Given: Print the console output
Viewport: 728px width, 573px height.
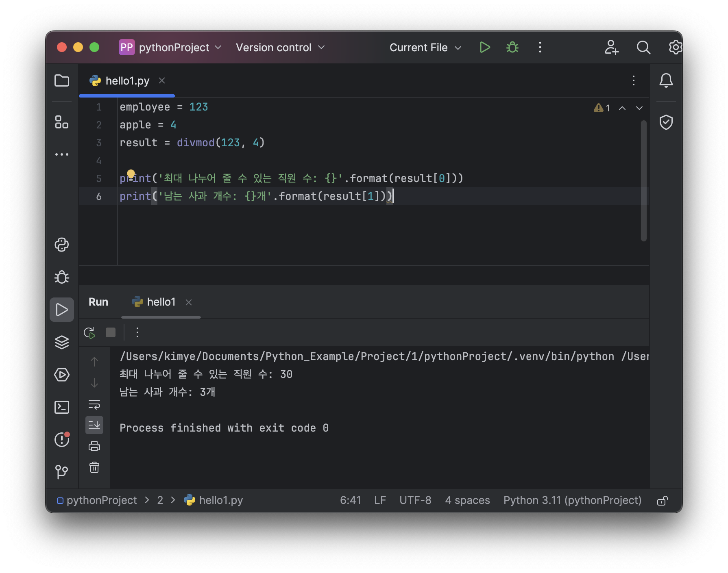Looking at the screenshot, I should (x=94, y=446).
